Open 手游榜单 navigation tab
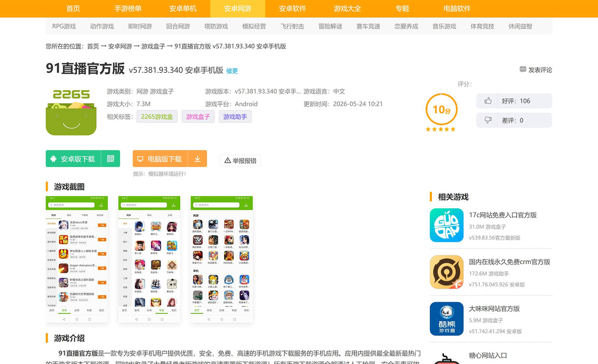Image resolution: width=598 pixels, height=364 pixels. (x=128, y=8)
